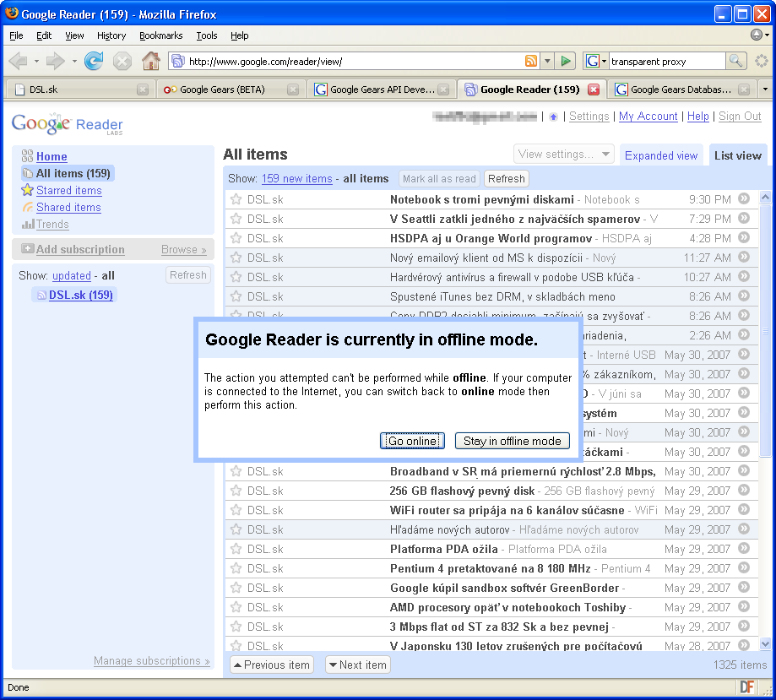Switch to Expanded view
Screen dimensions: 776x700
(x=661, y=155)
